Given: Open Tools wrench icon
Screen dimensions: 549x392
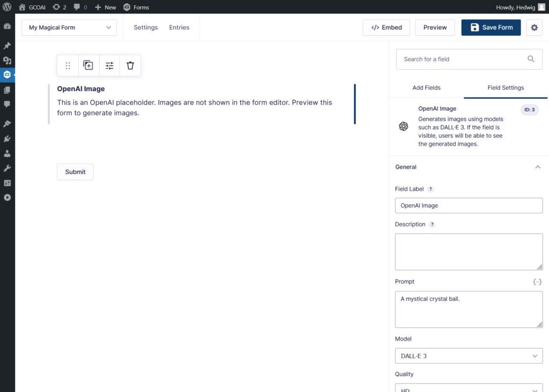Looking at the screenshot, I should [7, 168].
